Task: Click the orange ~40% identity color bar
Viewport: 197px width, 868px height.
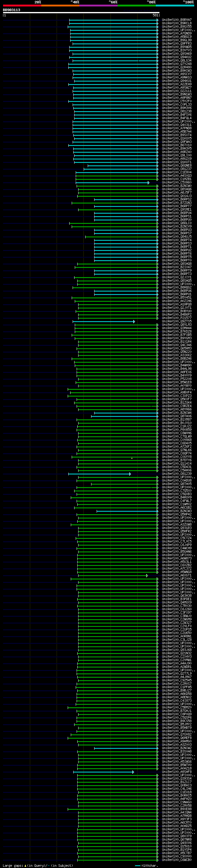Action: pos(60,6)
